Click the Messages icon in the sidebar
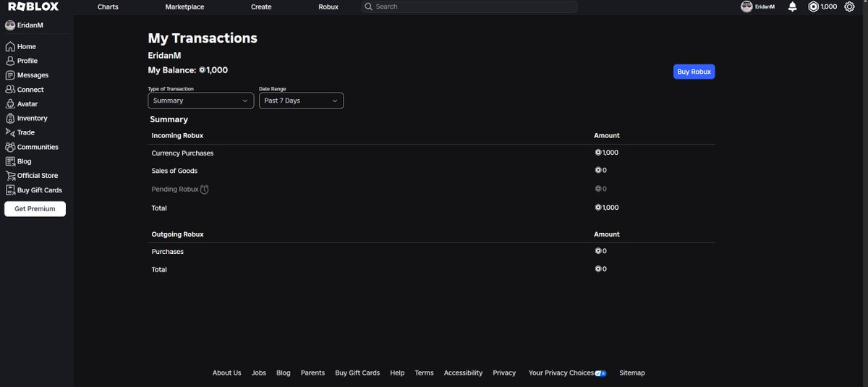The height and width of the screenshot is (387, 868). pyautogui.click(x=10, y=75)
